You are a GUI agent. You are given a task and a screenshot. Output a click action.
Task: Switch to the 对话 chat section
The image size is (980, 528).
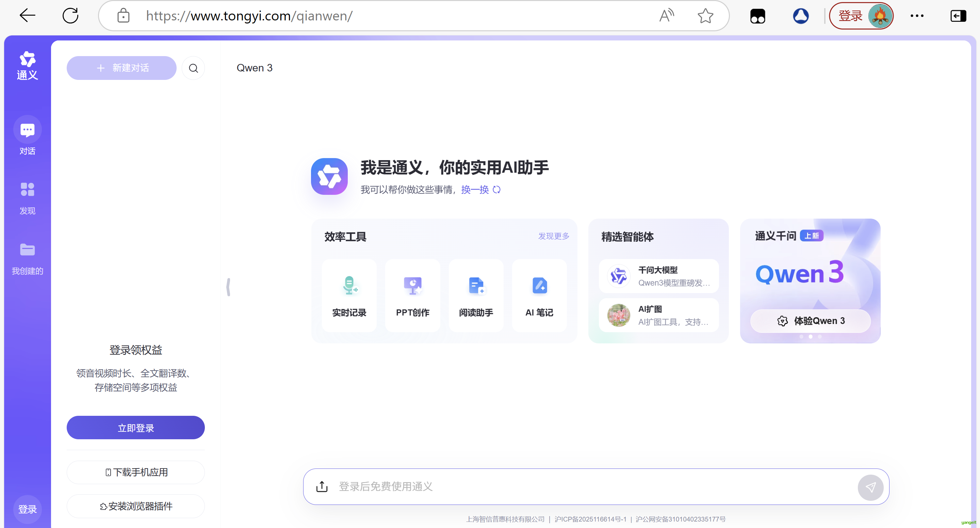[x=27, y=135]
